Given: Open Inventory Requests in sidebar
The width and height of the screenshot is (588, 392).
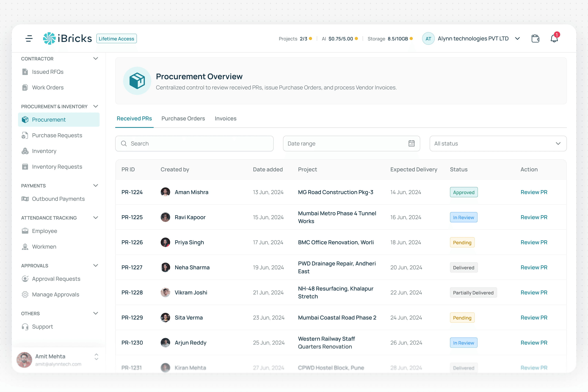Looking at the screenshot, I should coord(59,167).
